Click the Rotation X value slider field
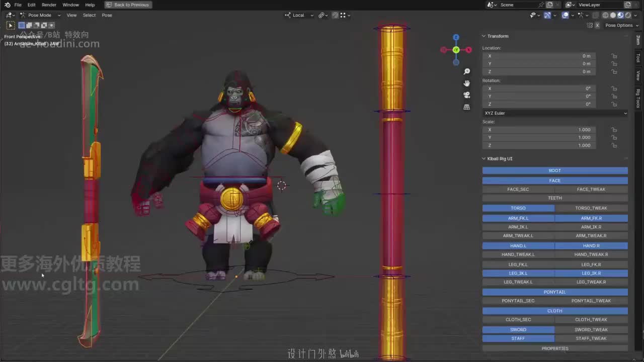This screenshot has height=362, width=644. 539,88
